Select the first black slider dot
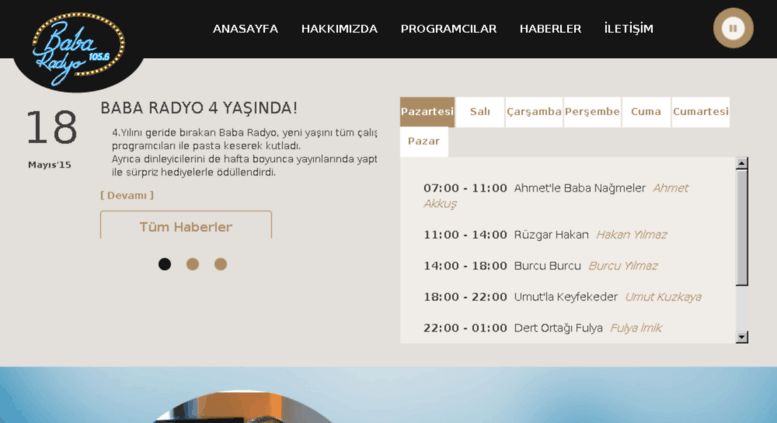 tap(165, 264)
